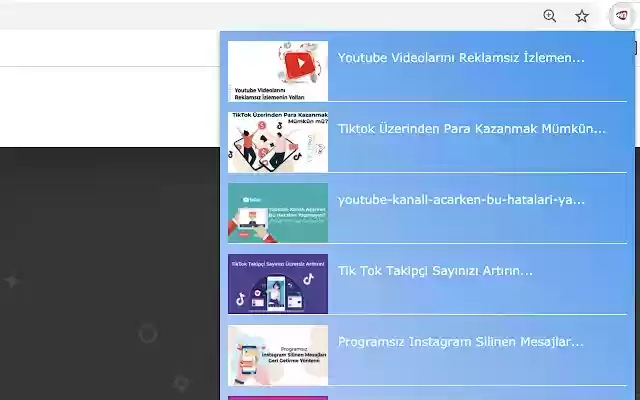The height and width of the screenshot is (400, 640).
Task: Open link Youtube Videolarını Reklamsız İzlemen...
Action: point(461,58)
